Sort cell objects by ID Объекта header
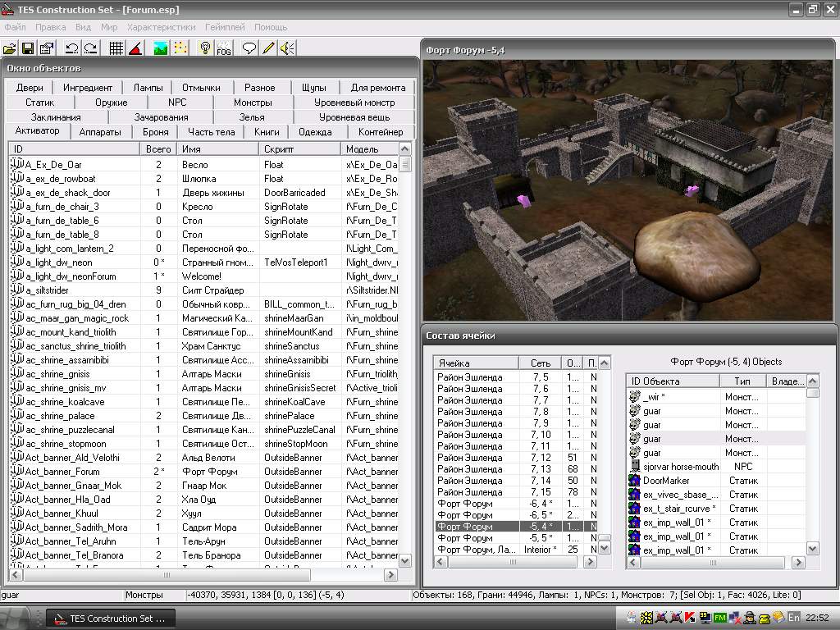Screen dimensions: 840x630 tap(673, 381)
